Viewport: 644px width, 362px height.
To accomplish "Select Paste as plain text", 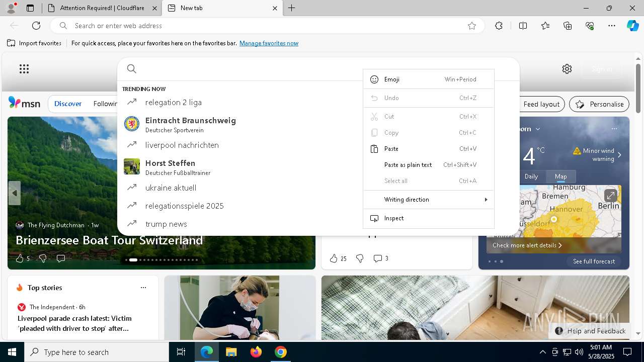I will click(429, 165).
